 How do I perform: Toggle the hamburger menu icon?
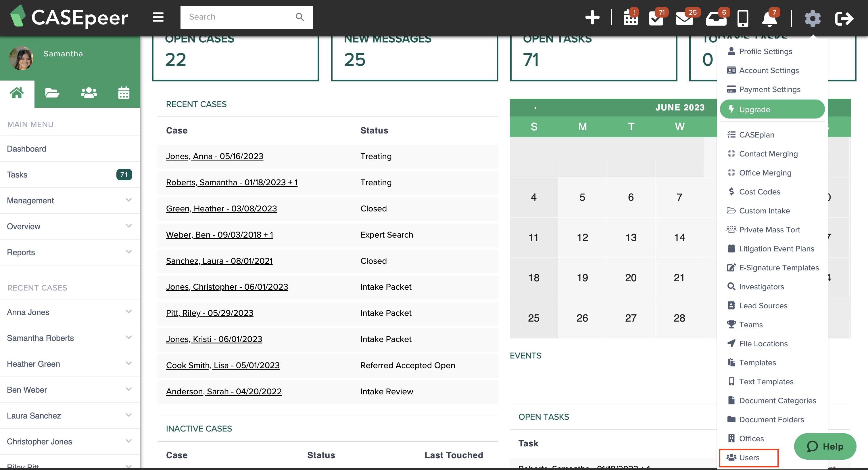pyautogui.click(x=158, y=17)
